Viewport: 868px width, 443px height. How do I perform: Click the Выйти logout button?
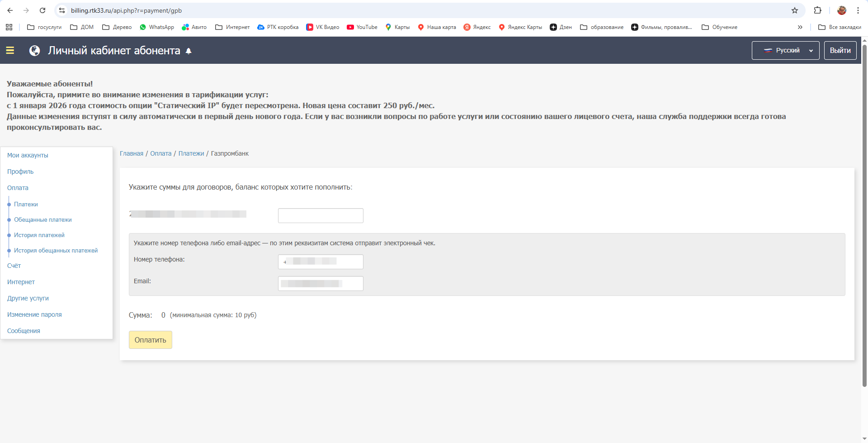[840, 51]
